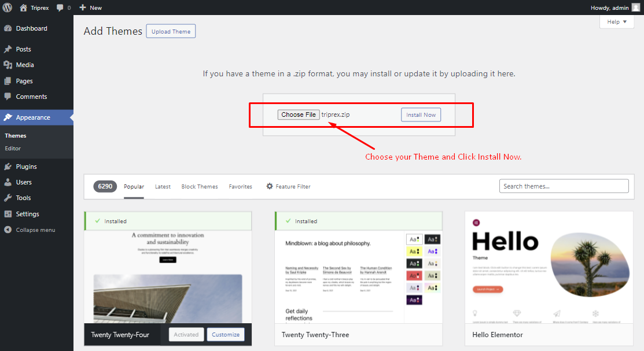
Task: Expand the Help dropdown
Action: point(617,22)
